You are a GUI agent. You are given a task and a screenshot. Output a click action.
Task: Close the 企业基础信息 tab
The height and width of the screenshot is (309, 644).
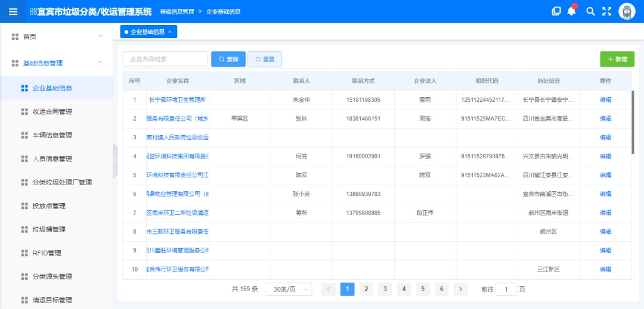click(x=170, y=32)
